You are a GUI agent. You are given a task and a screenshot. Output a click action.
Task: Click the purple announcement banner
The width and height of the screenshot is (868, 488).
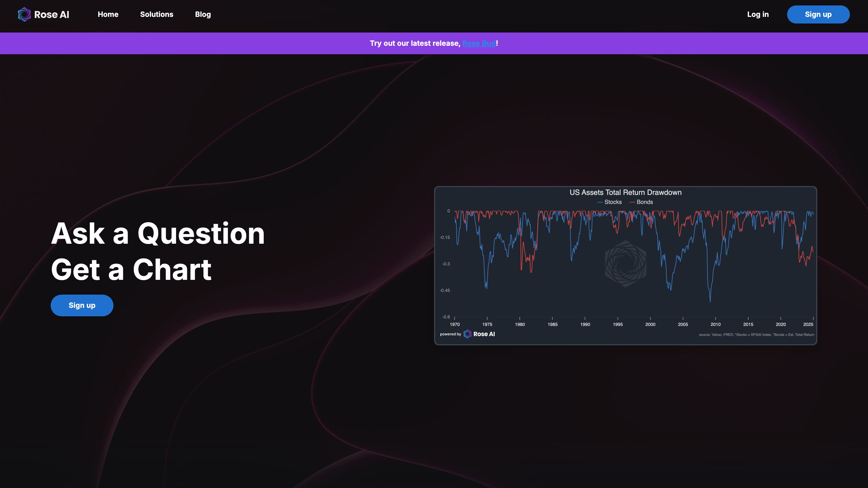pos(434,43)
